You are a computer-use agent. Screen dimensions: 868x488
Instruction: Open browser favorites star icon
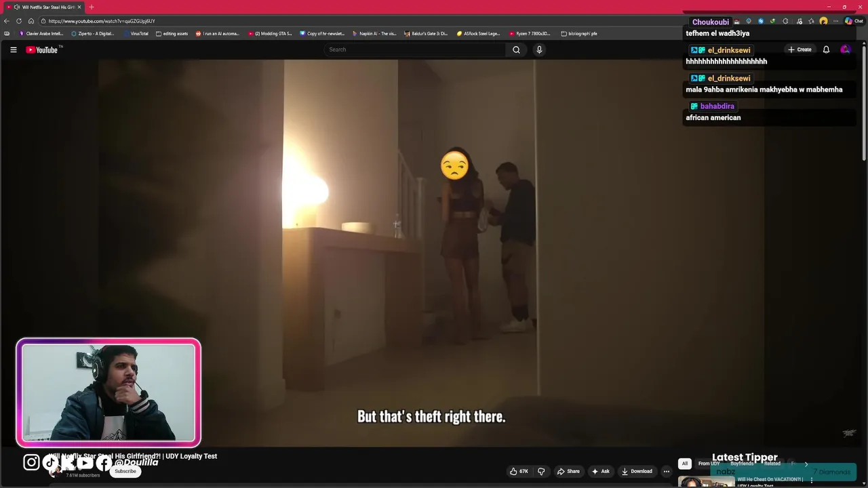pyautogui.click(x=811, y=21)
